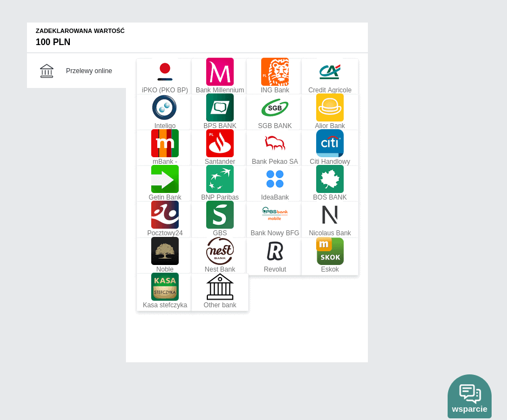Pick Kasa Stefczyka icon
This screenshot has height=420, width=507.
point(165,287)
